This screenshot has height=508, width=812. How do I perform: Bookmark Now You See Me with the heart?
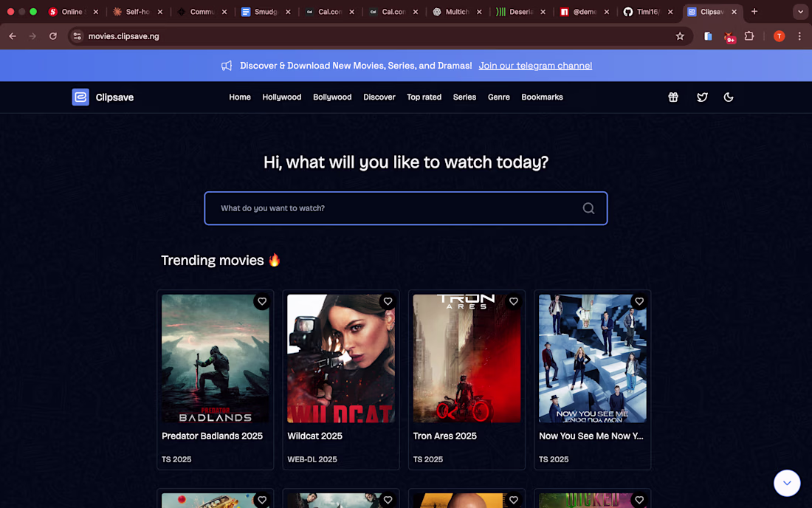(x=639, y=301)
